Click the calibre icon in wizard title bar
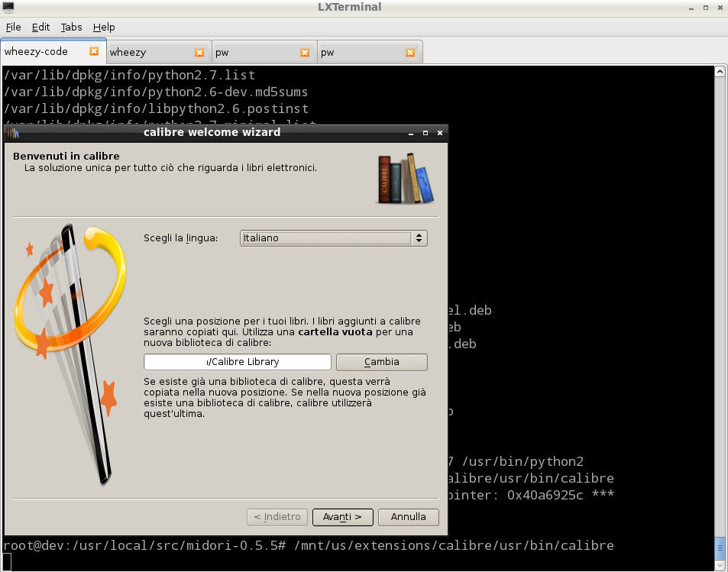The height and width of the screenshot is (572, 728). click(x=13, y=133)
